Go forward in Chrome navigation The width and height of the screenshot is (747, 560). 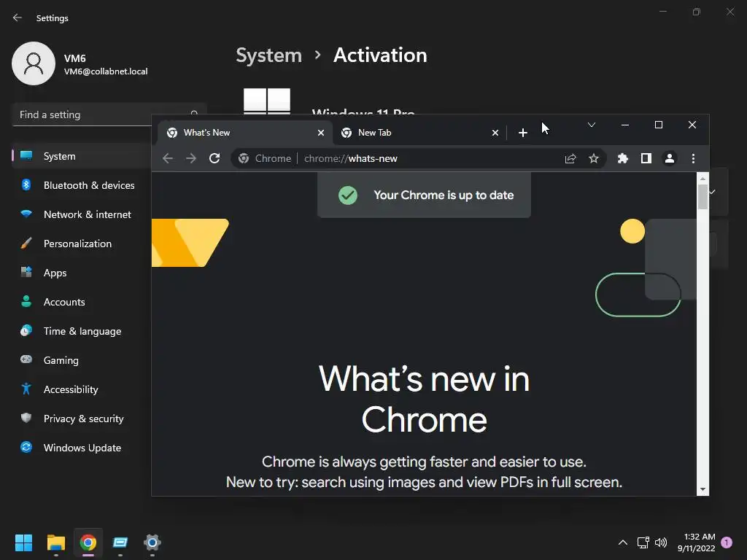coord(191,158)
